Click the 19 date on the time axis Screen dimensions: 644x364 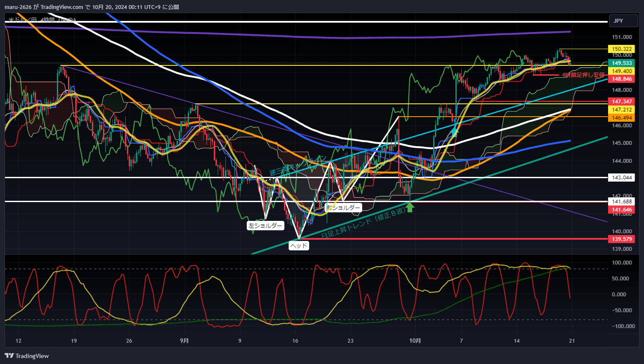click(x=74, y=341)
